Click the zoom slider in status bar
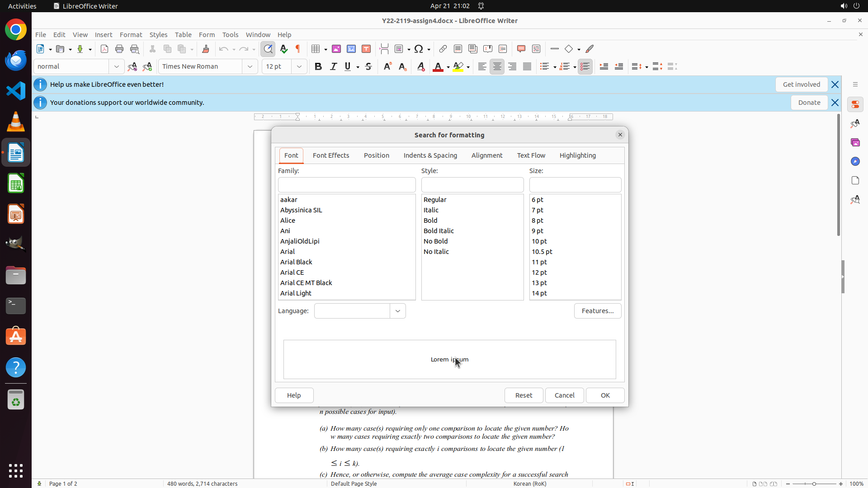 (x=814, y=483)
